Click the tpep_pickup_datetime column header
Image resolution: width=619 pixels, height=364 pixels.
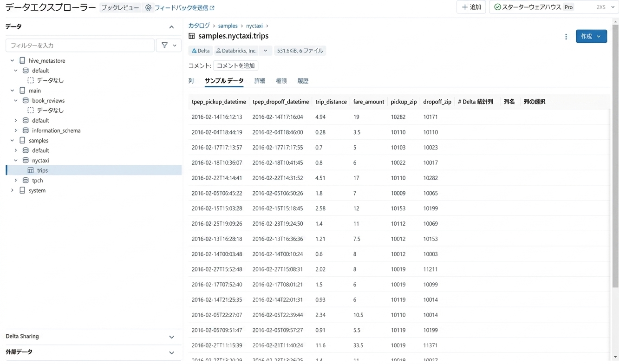219,102
